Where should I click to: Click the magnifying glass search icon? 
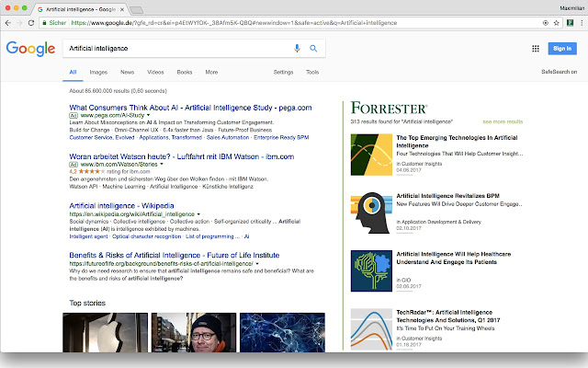(x=313, y=49)
